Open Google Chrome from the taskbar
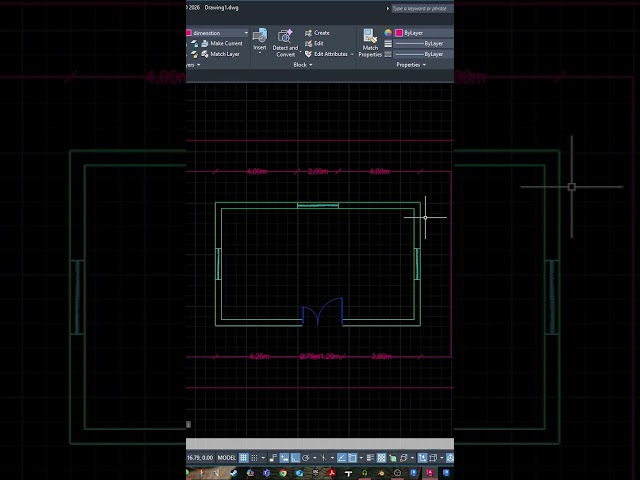The height and width of the screenshot is (480, 640). tap(283, 473)
